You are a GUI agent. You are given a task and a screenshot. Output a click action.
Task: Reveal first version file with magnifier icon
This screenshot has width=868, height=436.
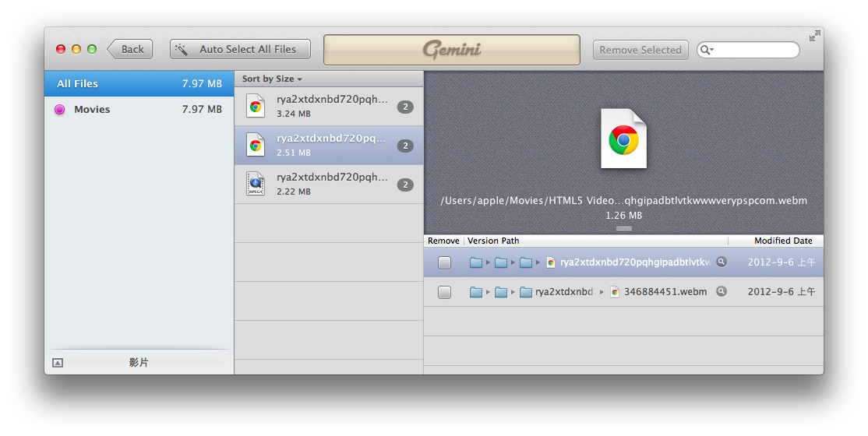[x=722, y=262]
